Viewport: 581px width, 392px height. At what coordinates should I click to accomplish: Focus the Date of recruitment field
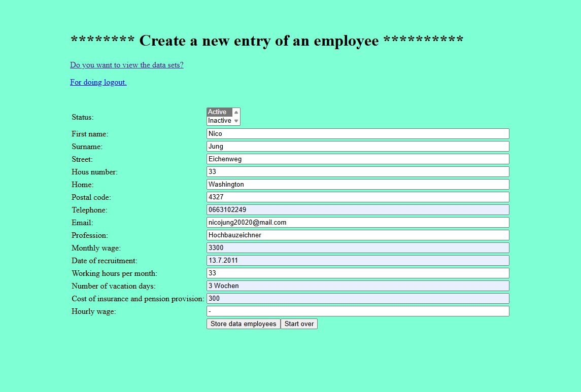[x=358, y=261]
